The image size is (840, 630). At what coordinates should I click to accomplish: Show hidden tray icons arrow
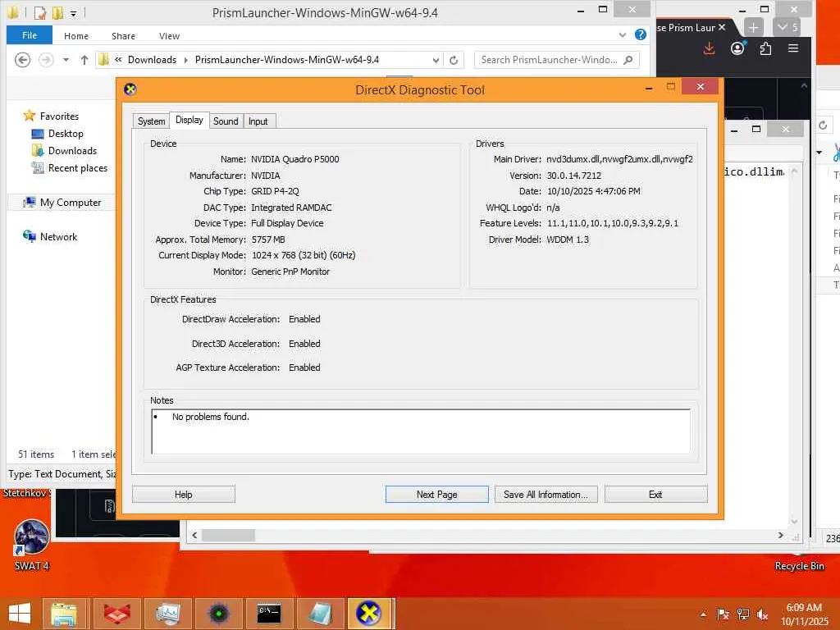click(703, 614)
